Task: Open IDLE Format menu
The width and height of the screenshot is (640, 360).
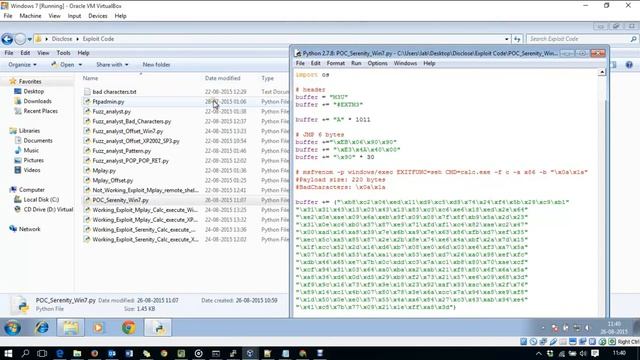Action: (x=336, y=64)
